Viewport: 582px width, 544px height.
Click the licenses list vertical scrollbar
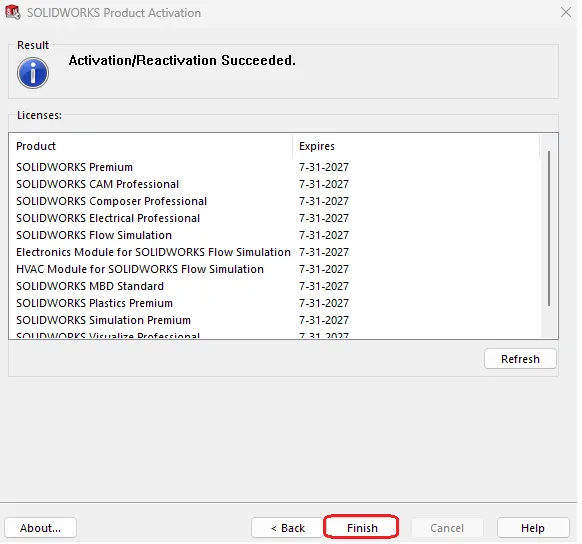point(549,228)
